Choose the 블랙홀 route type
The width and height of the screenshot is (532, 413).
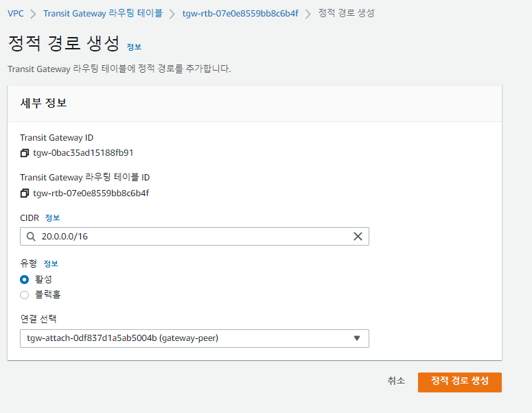(25, 295)
